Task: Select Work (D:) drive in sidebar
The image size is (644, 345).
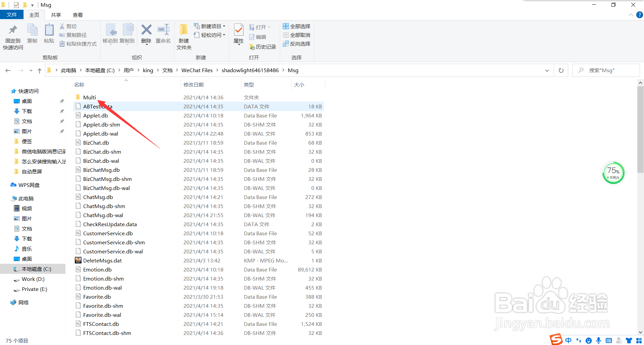Action: tap(33, 279)
